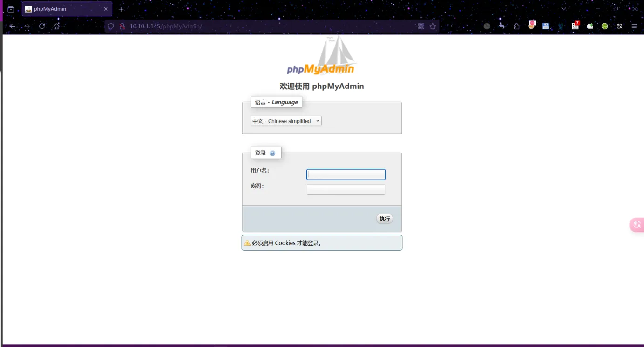
Task: Close the phpMyAdmin browser tab
Action: [x=106, y=9]
